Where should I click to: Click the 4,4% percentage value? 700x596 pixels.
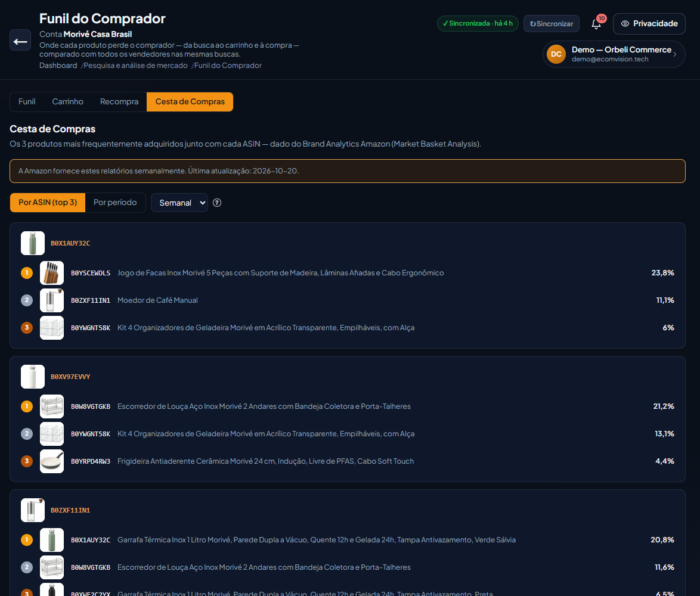coord(665,461)
